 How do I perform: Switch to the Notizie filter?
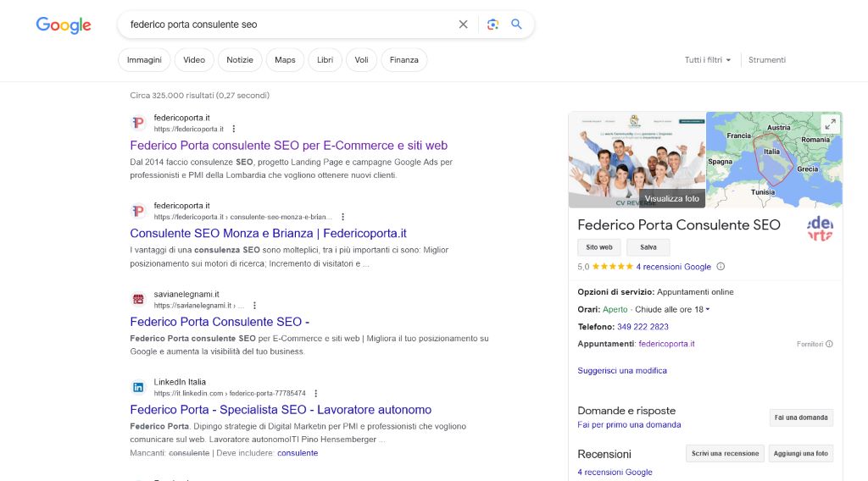pyautogui.click(x=240, y=60)
